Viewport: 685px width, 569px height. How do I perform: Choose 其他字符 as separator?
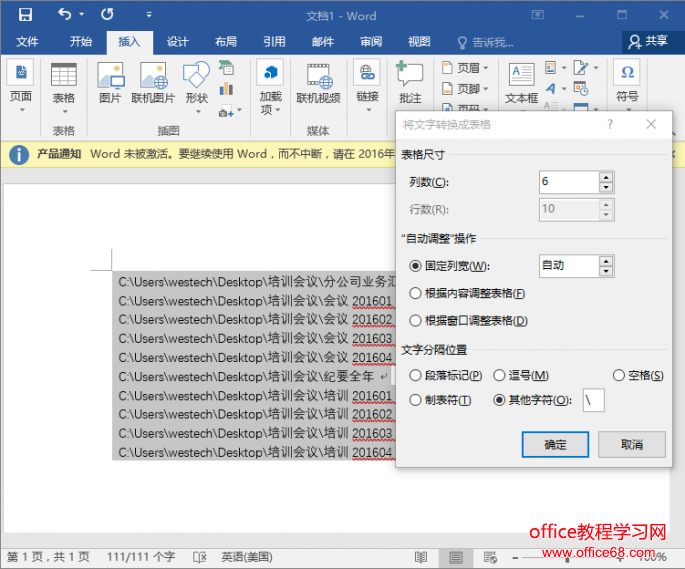tap(532, 400)
